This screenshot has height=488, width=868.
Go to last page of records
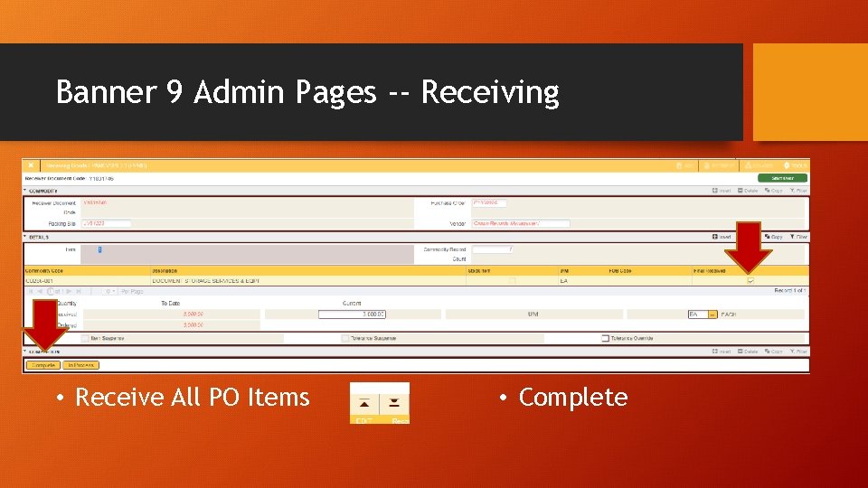coord(79,291)
